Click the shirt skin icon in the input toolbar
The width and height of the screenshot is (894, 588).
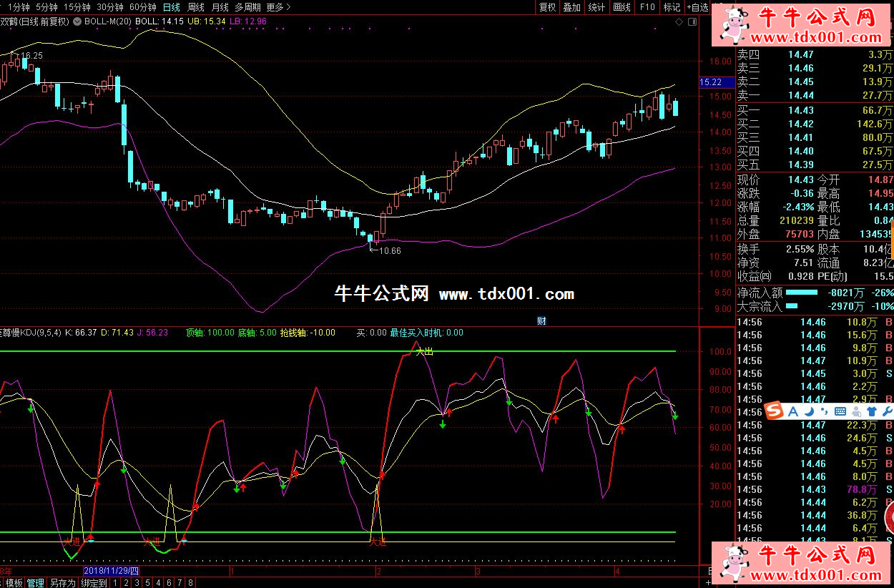pyautogui.click(x=871, y=411)
